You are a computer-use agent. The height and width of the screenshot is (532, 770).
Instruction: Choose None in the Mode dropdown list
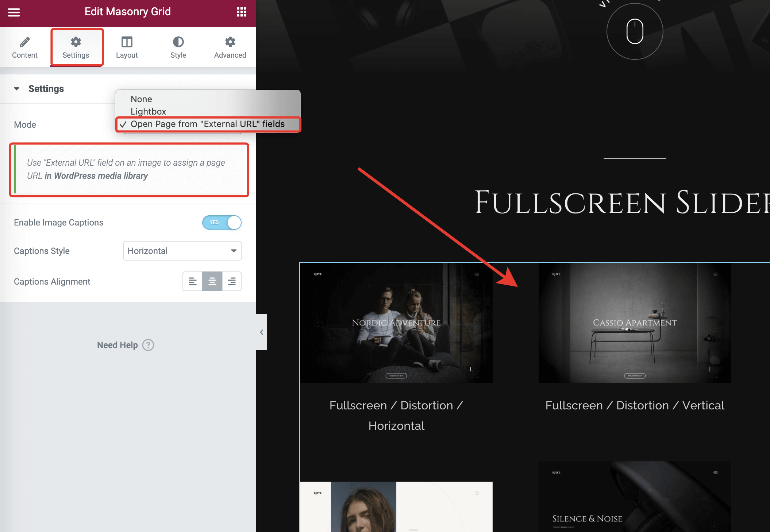tap(142, 99)
